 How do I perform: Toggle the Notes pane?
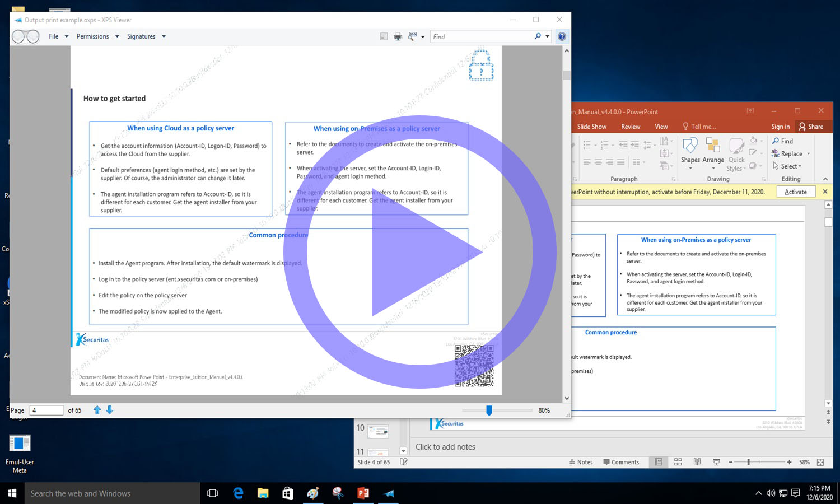click(581, 462)
